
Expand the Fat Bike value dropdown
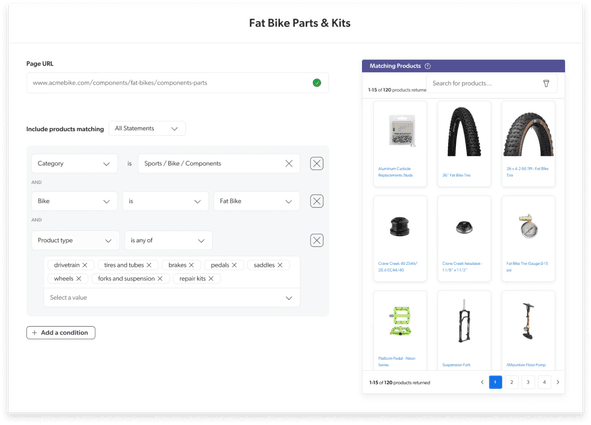pos(257,201)
